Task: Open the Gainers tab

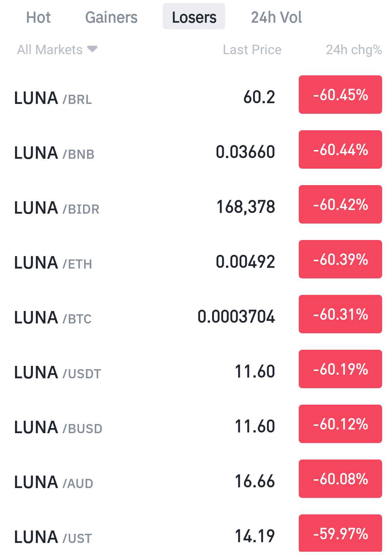Action: [111, 17]
